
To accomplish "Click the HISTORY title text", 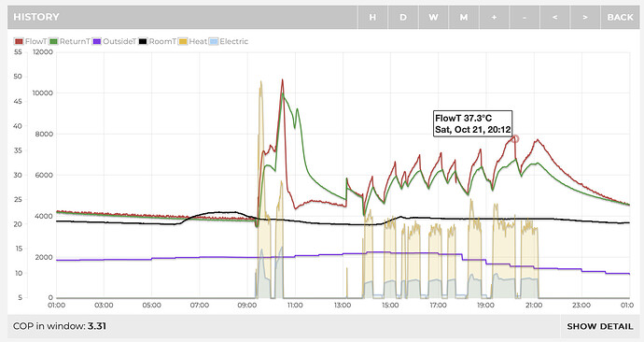I will click(x=36, y=17).
